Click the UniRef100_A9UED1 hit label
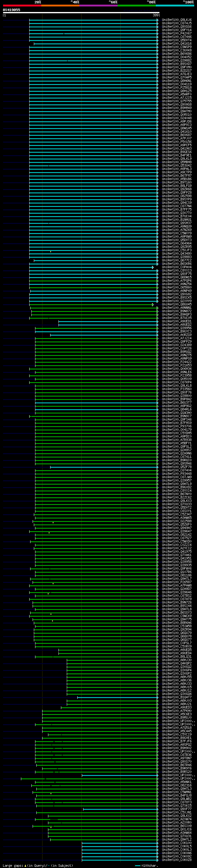The height and width of the screenshot is (868, 197). (x=177, y=321)
